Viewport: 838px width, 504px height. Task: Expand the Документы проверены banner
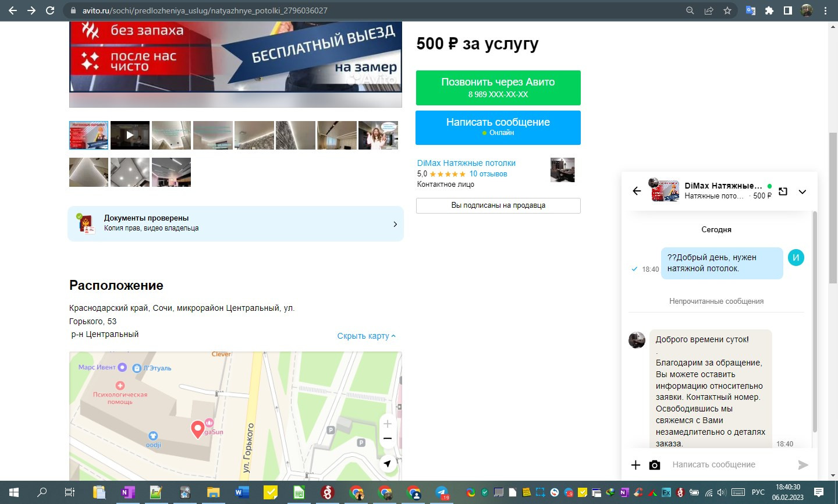point(236,223)
